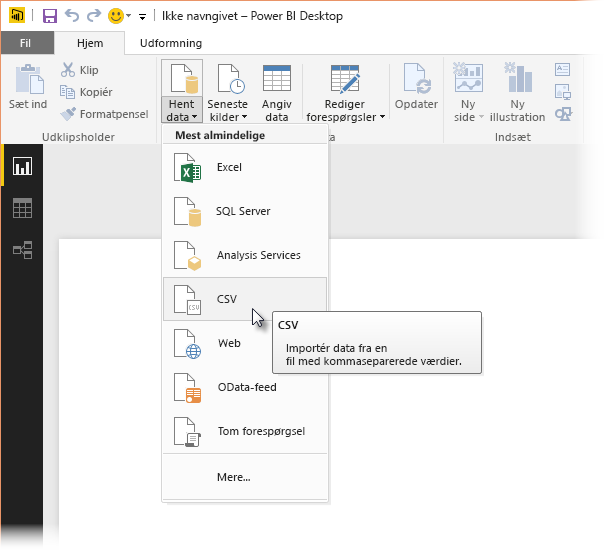Select the Formatpensel tool
This screenshot has width=605, height=551.
pos(104,114)
